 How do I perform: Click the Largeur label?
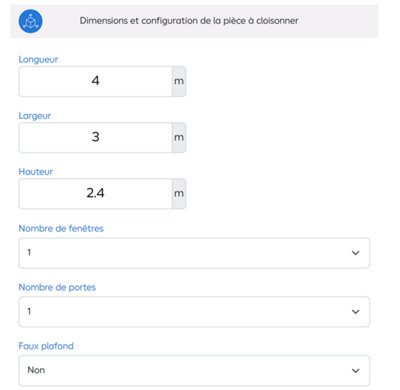click(35, 116)
